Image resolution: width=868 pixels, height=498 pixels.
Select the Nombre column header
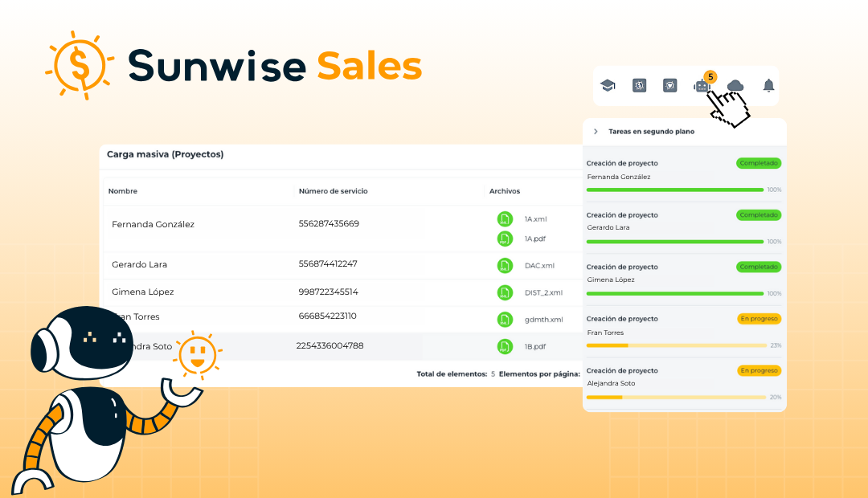pyautogui.click(x=123, y=191)
